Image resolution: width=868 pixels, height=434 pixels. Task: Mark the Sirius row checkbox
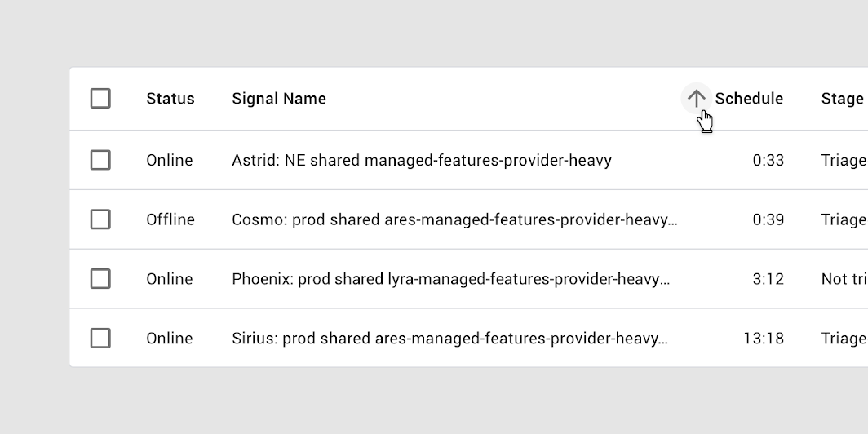(x=100, y=338)
